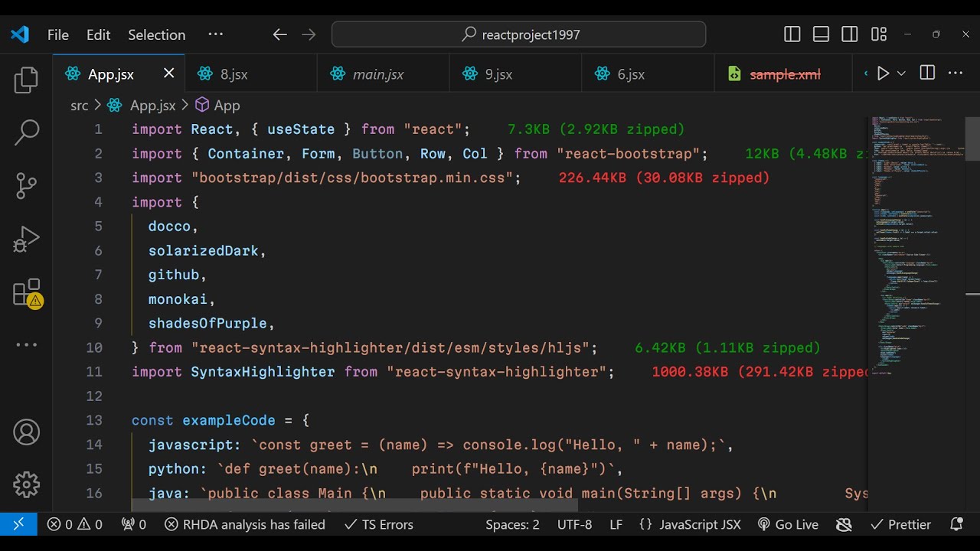This screenshot has height=551, width=980.
Task: Click the horizontal editor scrollbar
Action: pos(354,506)
